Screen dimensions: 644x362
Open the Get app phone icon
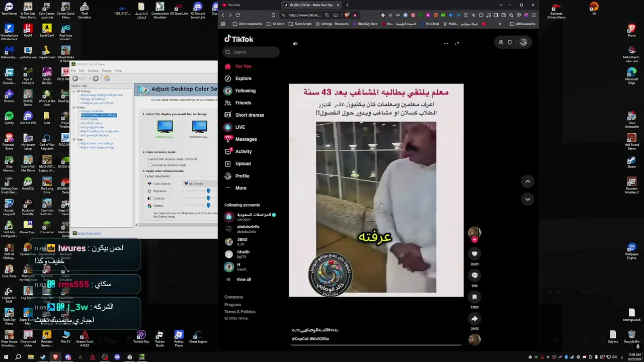click(510, 42)
